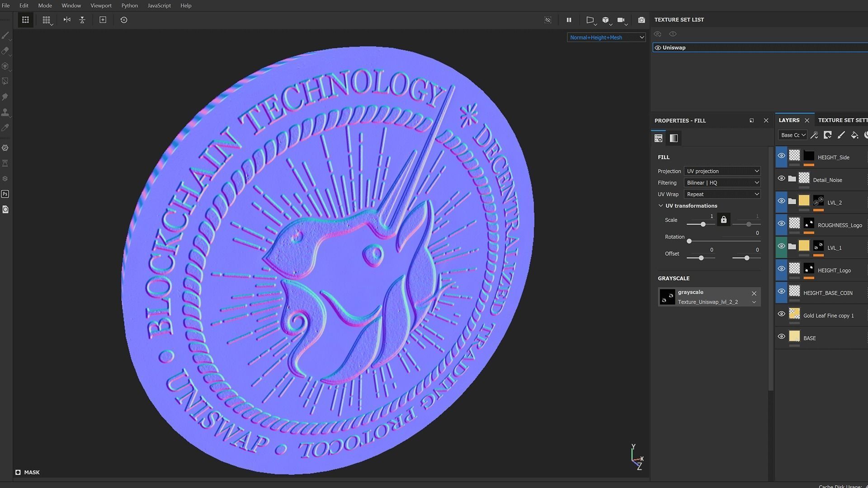Toggle the scale ratio lock button
868x488 pixels.
pos(724,220)
